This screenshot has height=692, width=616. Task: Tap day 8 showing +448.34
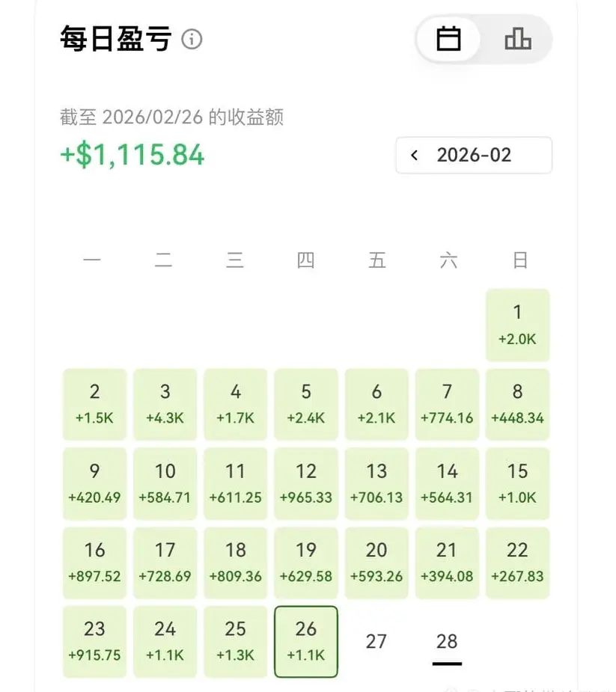517,404
